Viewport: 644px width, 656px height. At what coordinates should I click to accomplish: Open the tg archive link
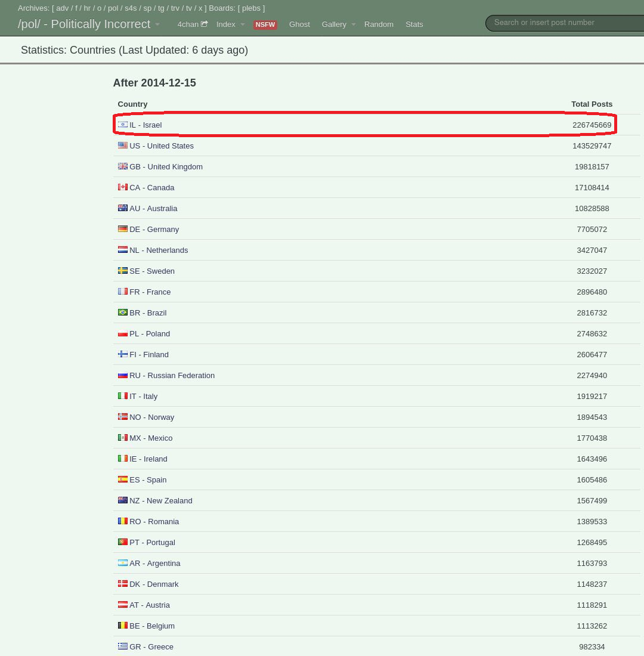[x=161, y=8]
